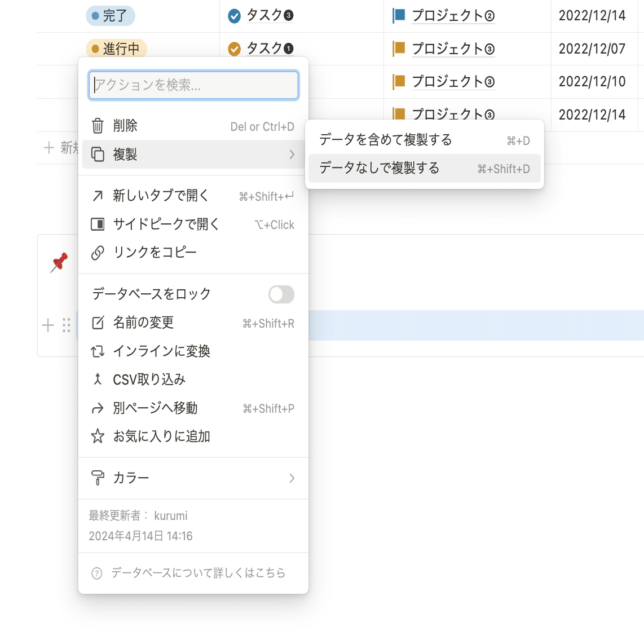Click the move arrow icon for 別ページへ移動
This screenshot has height=644, width=644.
[x=98, y=408]
